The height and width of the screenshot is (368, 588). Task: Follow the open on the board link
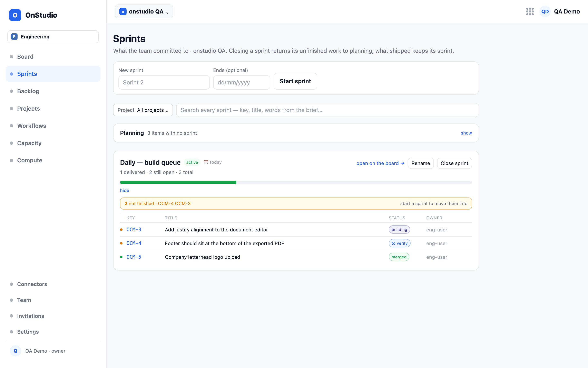click(x=380, y=163)
